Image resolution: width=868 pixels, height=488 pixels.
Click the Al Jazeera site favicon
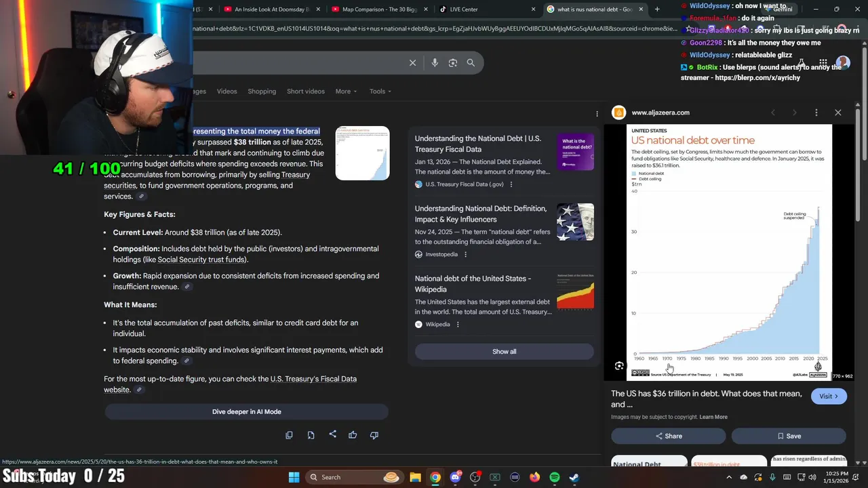click(618, 113)
